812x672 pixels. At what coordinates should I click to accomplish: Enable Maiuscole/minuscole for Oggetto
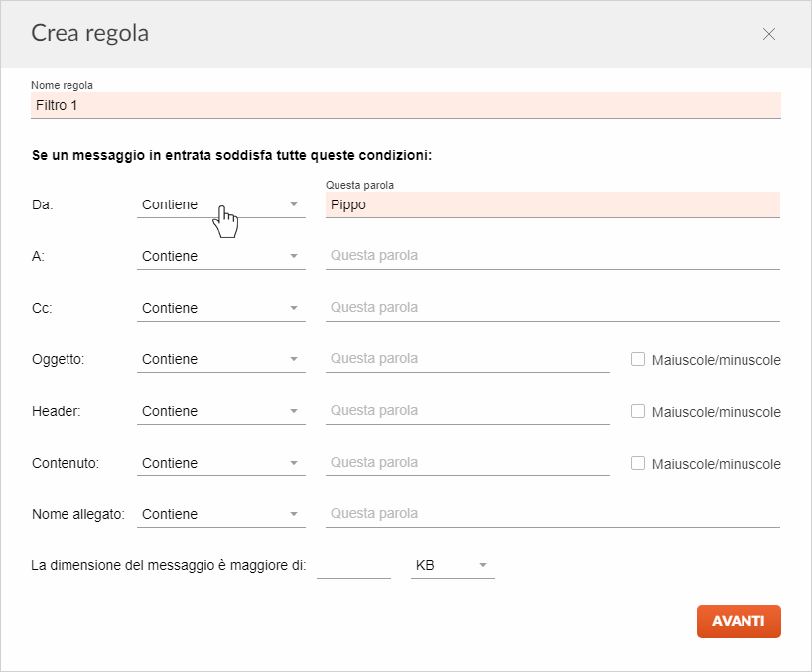pyautogui.click(x=638, y=359)
